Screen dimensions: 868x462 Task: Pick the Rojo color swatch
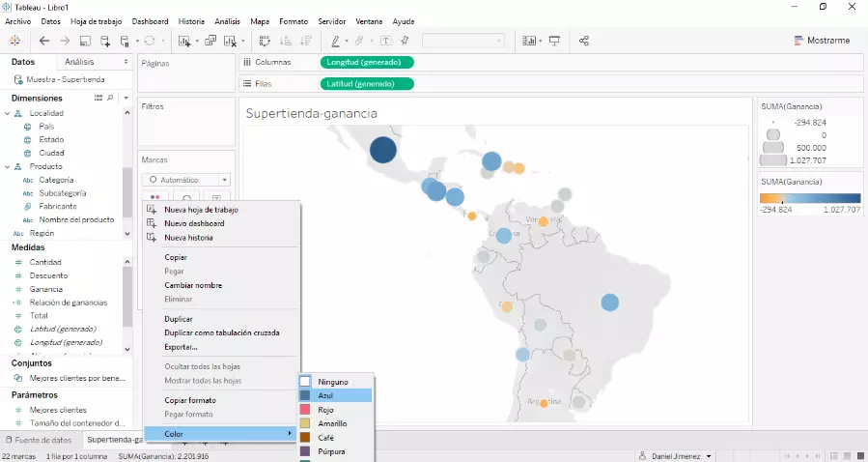tap(325, 410)
